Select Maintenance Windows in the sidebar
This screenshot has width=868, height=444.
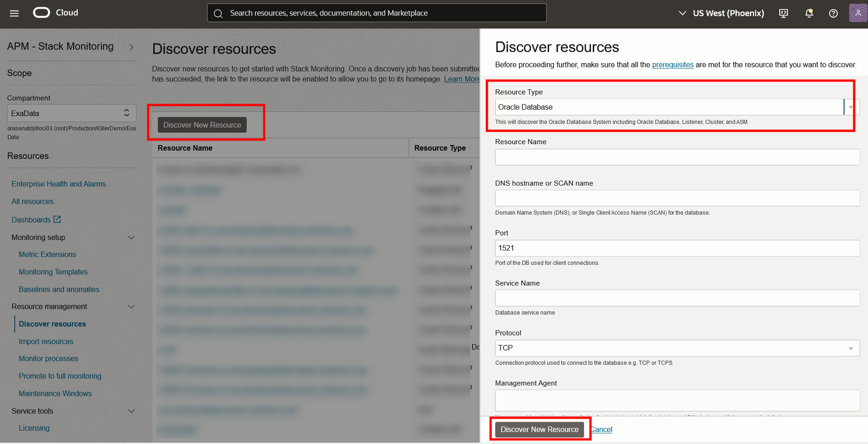click(55, 393)
